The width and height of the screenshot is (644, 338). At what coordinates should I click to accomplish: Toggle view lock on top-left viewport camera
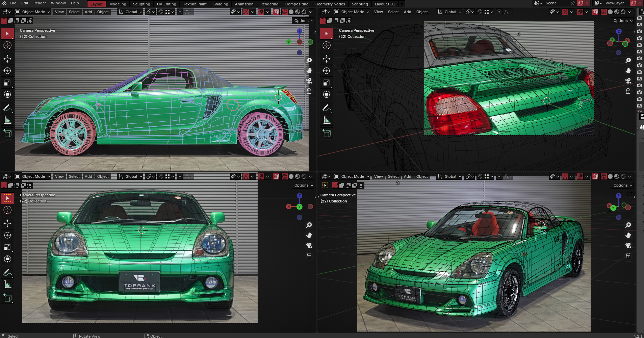coord(309,91)
